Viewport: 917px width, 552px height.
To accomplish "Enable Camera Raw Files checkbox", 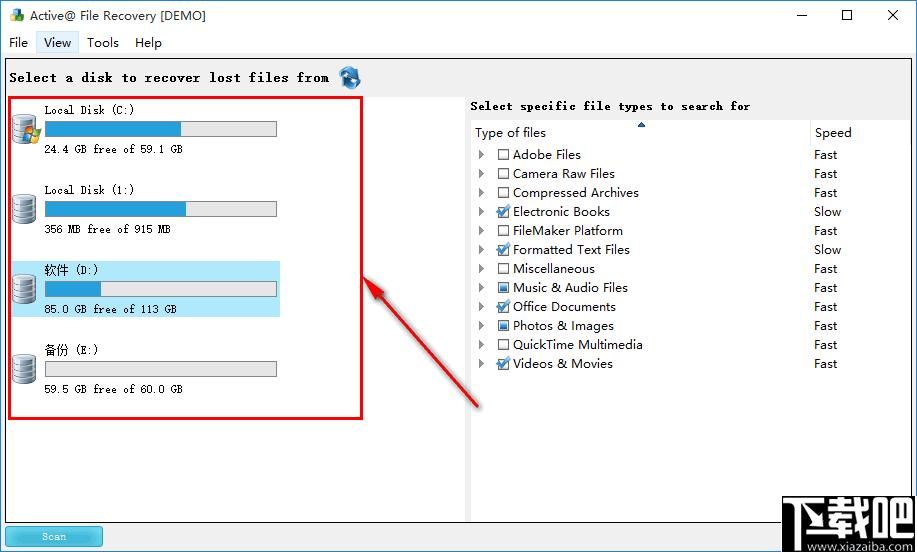I will (x=503, y=174).
